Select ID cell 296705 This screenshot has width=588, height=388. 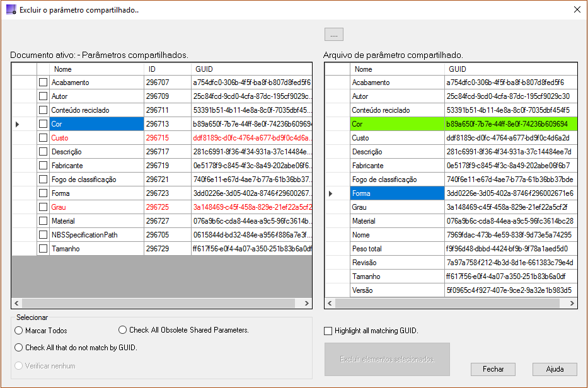[x=168, y=235]
